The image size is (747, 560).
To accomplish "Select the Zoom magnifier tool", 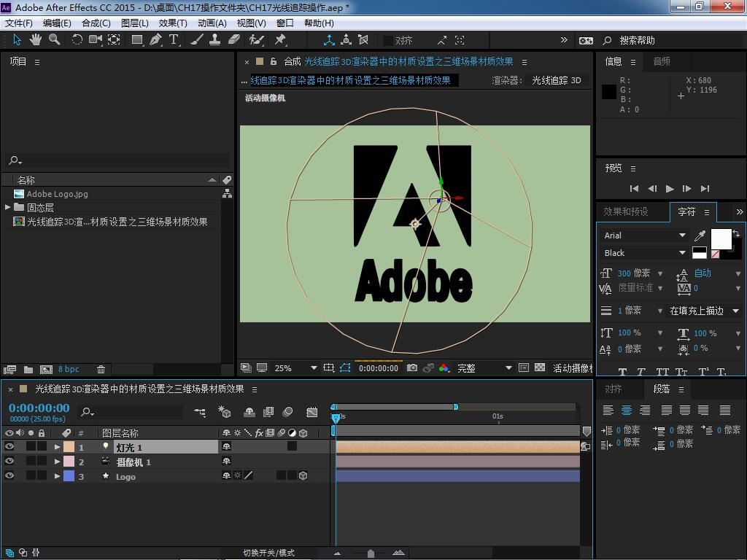I will point(54,40).
